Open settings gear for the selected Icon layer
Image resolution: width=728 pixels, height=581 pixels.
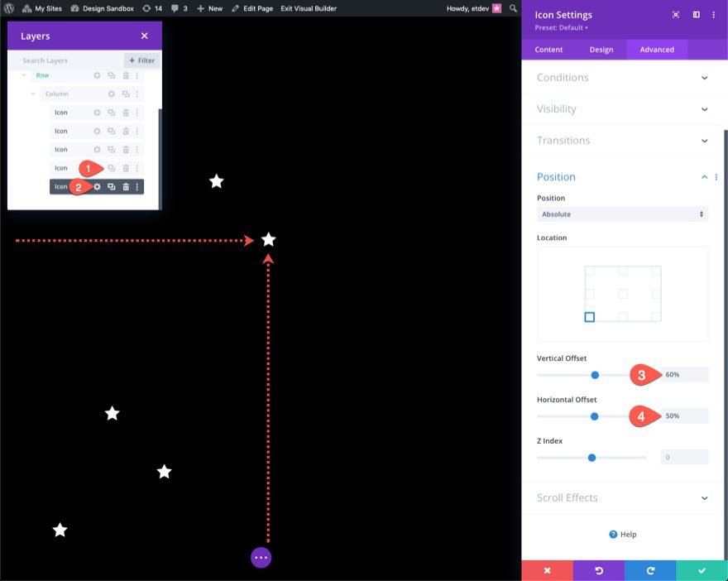tap(97, 186)
